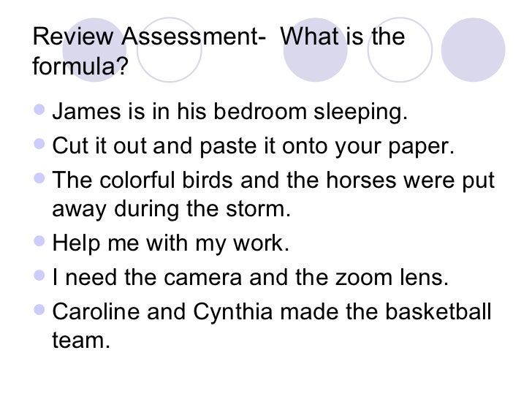The image size is (532, 399).
Task: Click the slide title 'Review Assessment- What is the formula?'
Action: click(218, 51)
